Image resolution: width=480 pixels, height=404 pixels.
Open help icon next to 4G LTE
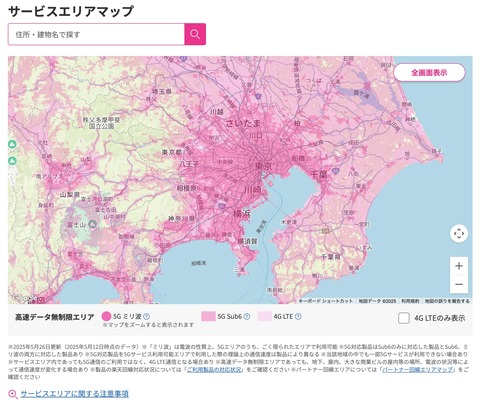(298, 316)
